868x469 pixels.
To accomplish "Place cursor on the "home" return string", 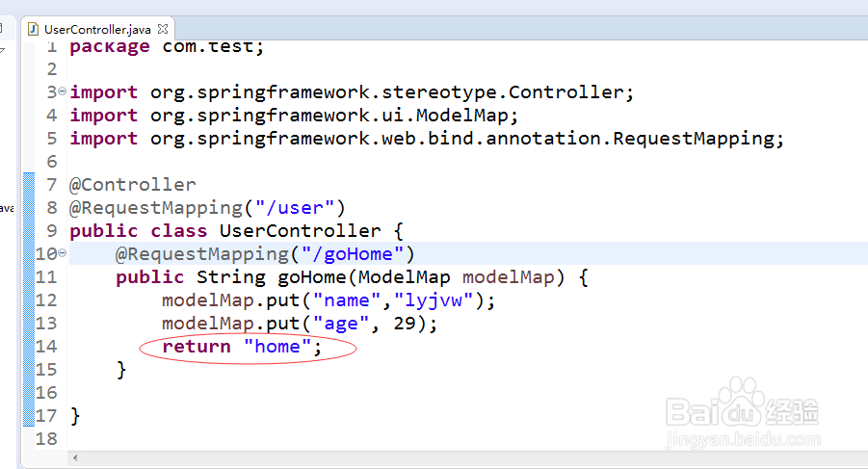I will [277, 347].
